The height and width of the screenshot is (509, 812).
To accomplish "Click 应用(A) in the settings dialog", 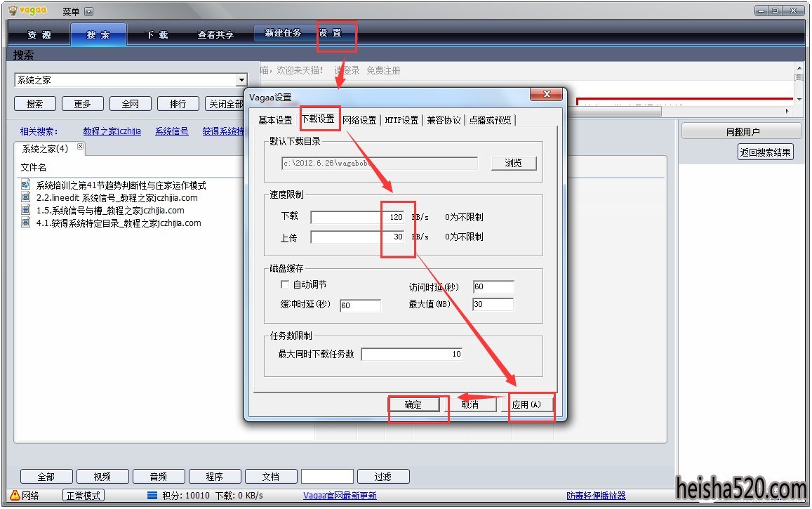I will pyautogui.click(x=526, y=404).
